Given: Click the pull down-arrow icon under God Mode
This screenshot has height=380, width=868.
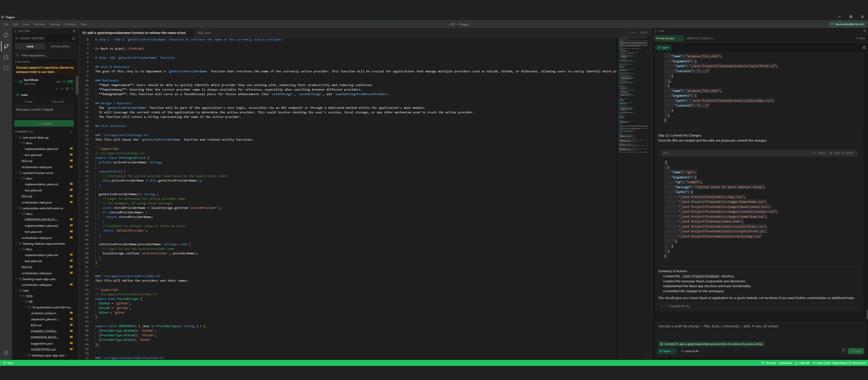Looking at the screenshot, I should 57,89.
